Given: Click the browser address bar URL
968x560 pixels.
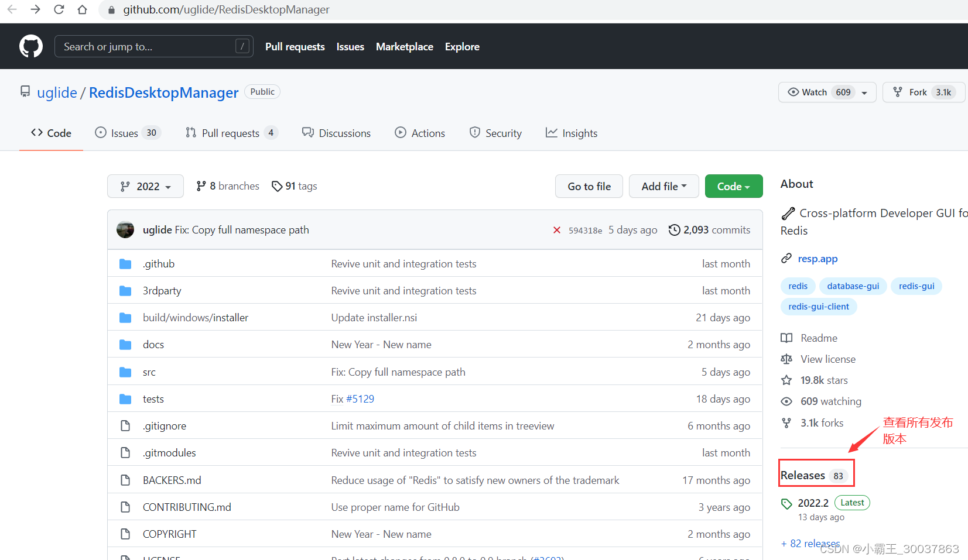Looking at the screenshot, I should [226, 9].
